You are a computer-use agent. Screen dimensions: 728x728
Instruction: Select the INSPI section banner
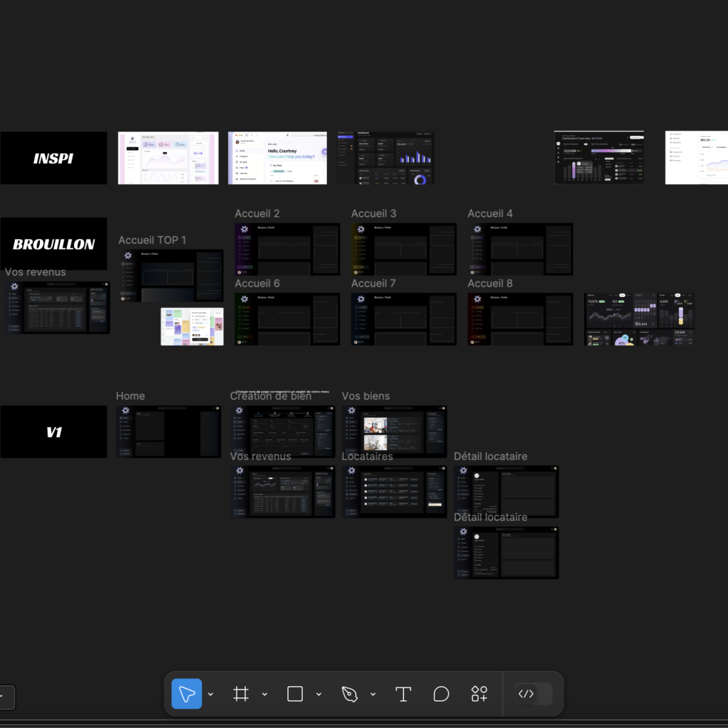[x=53, y=158]
